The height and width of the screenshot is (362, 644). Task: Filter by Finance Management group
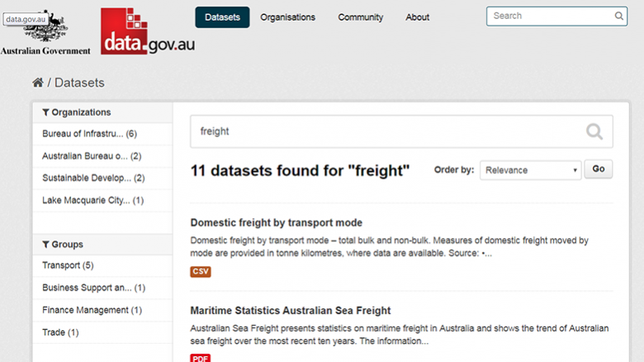[92, 310]
